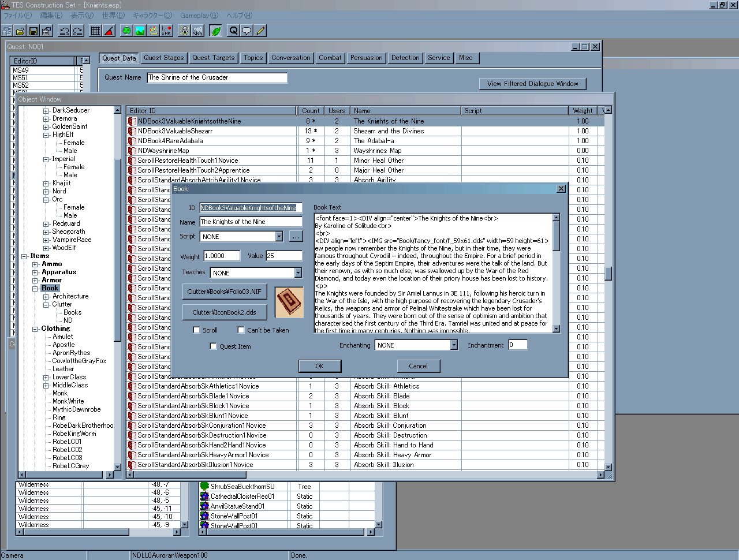
Task: Open the Landscape editing toolbar icon
Action: coord(140,31)
